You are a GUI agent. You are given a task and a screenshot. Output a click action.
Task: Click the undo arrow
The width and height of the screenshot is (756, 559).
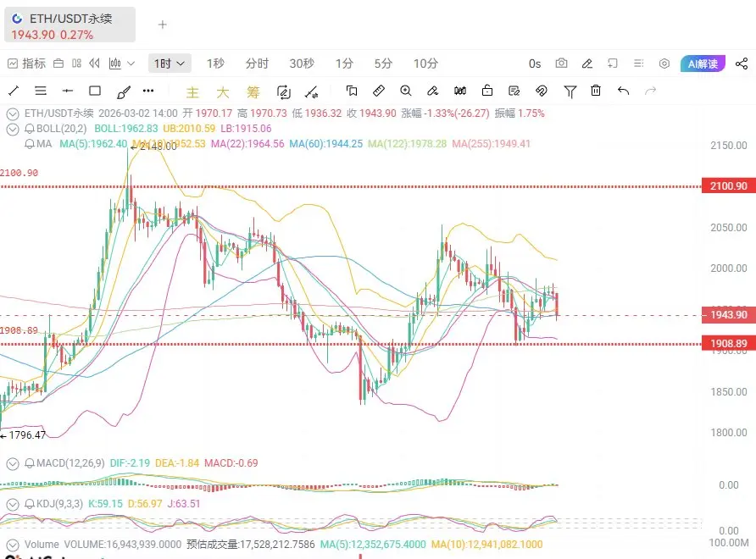click(x=624, y=91)
